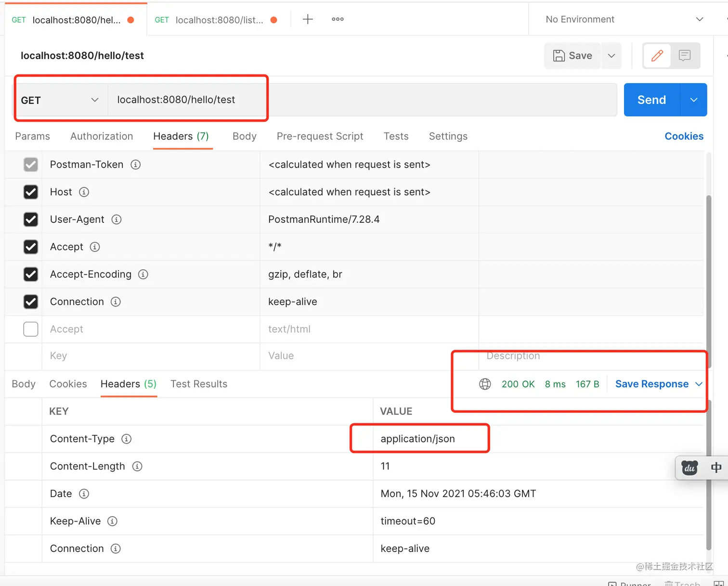Expand the Save Response dropdown
728x586 pixels.
700,384
